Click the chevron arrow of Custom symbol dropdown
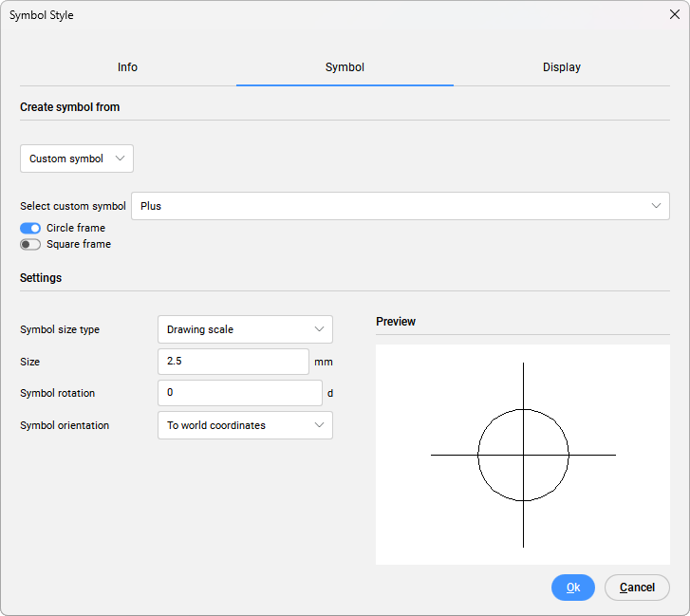The width and height of the screenshot is (690, 616). pyautogui.click(x=120, y=159)
